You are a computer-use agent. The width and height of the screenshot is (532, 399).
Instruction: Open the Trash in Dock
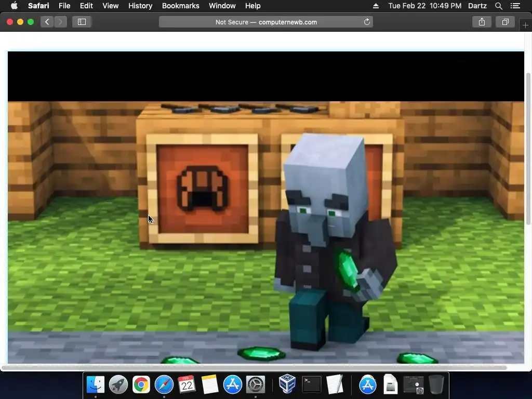436,384
